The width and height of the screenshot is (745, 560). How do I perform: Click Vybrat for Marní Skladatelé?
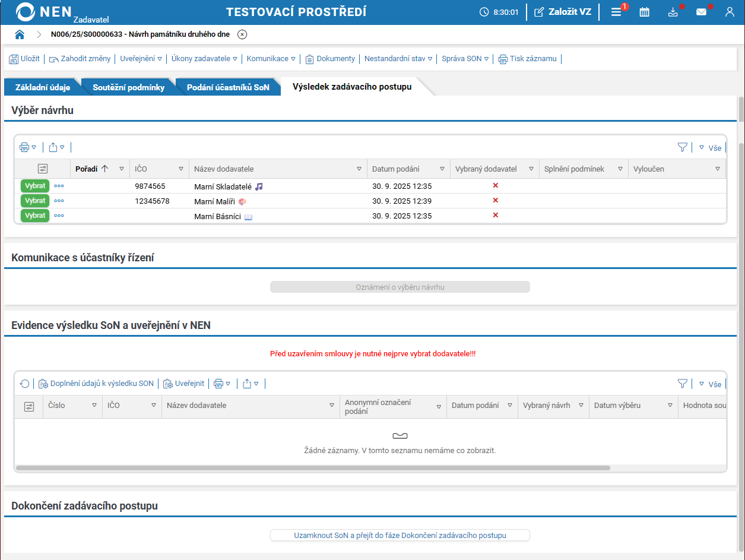pos(35,186)
